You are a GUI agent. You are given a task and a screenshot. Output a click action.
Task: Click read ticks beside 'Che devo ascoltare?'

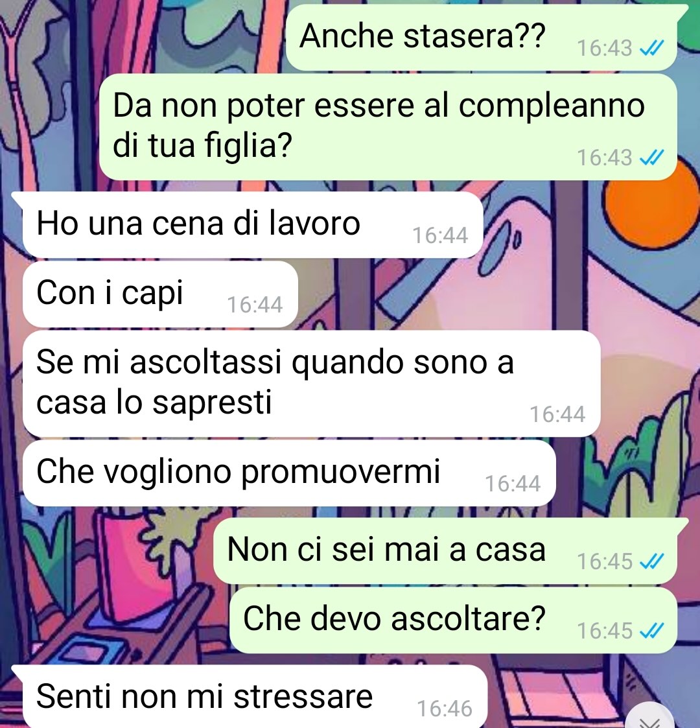652,631
